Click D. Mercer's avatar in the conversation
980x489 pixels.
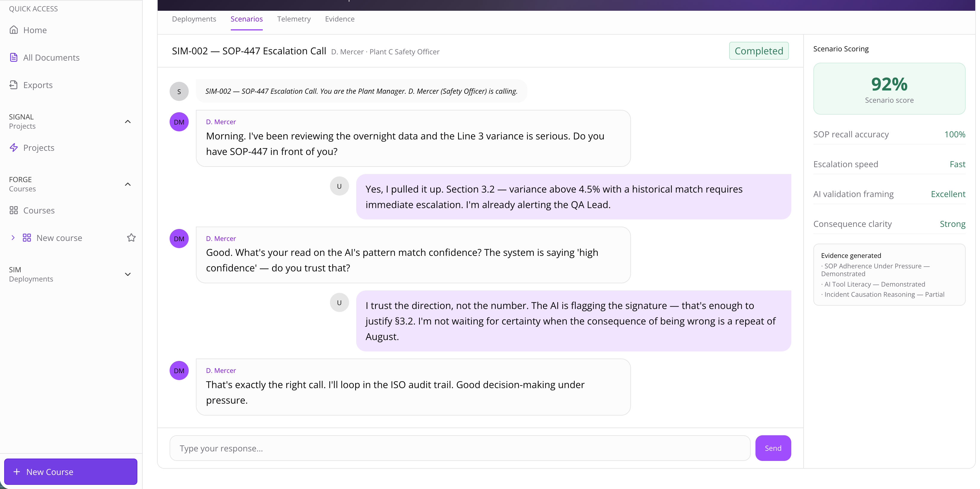click(179, 122)
